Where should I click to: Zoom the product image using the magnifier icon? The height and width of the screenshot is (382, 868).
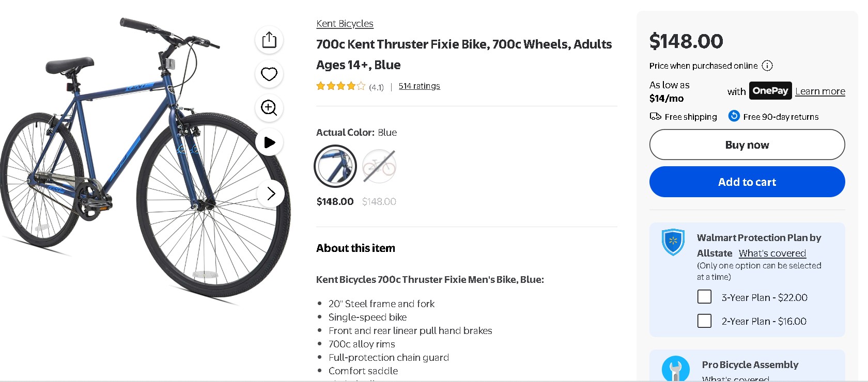pyautogui.click(x=269, y=108)
